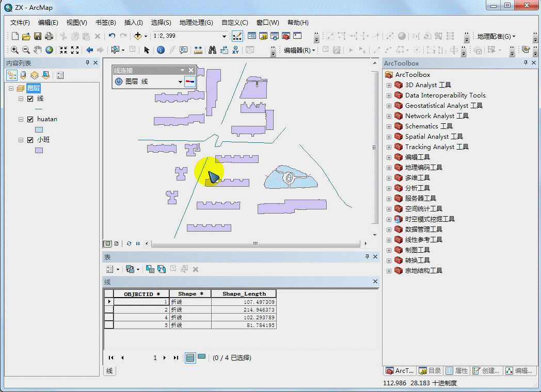
Task: Switch to the 目录 tab
Action: [430, 371]
